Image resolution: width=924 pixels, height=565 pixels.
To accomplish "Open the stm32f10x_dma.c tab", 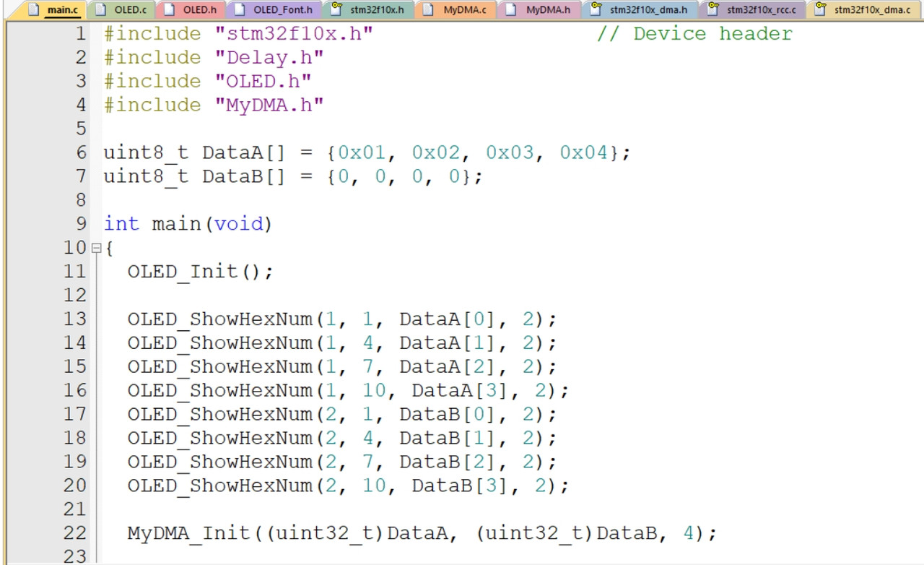I will (863, 10).
